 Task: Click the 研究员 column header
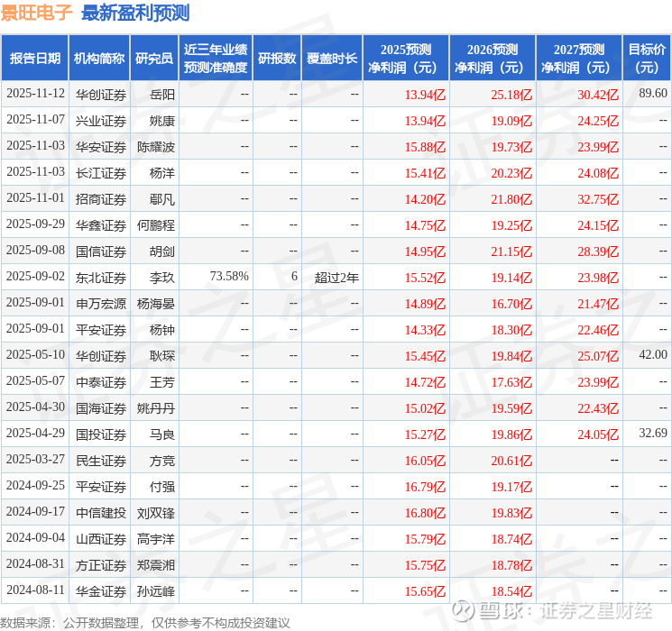pos(154,59)
